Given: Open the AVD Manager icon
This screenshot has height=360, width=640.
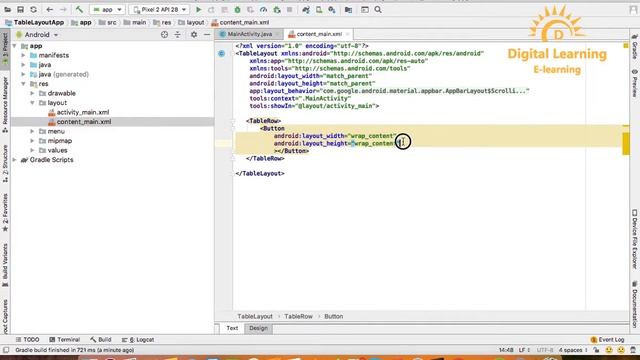Looking at the screenshot, I should tap(319, 9).
